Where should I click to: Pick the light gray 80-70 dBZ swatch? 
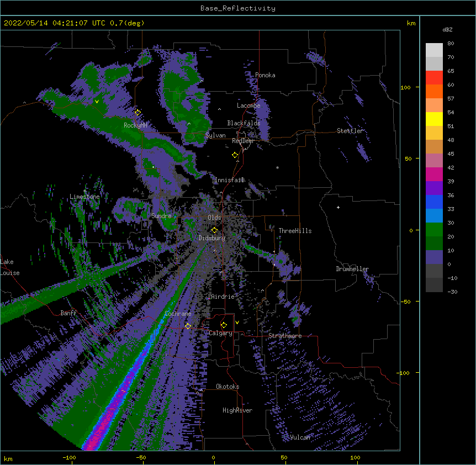tap(434, 50)
